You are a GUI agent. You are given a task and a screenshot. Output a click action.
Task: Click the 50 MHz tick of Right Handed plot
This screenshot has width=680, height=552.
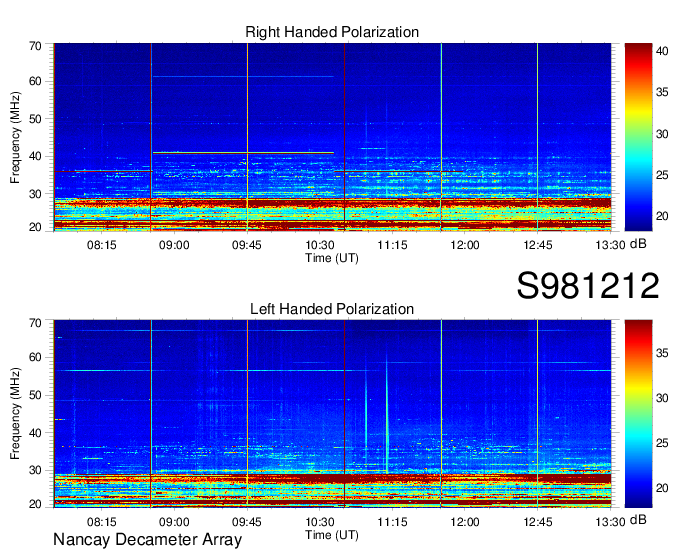36,119
